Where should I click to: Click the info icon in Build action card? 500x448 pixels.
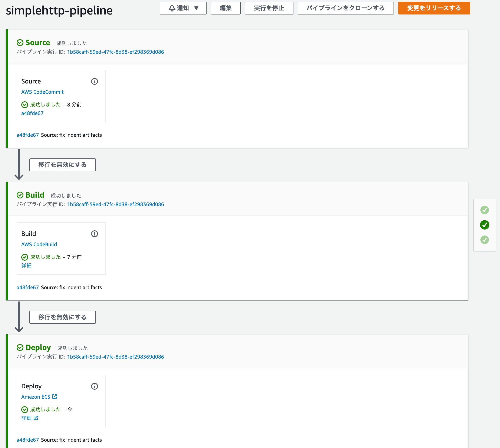pyautogui.click(x=95, y=234)
